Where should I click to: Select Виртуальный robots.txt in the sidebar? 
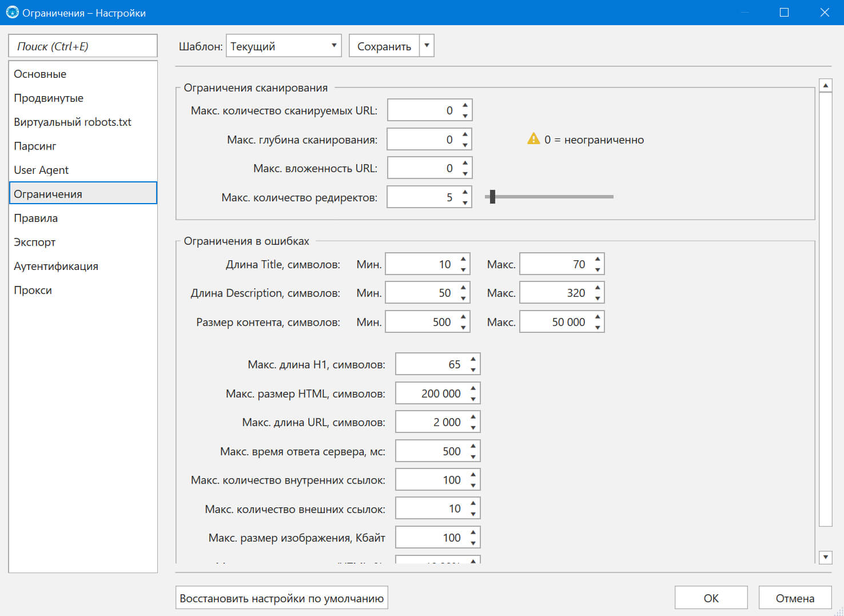73,122
